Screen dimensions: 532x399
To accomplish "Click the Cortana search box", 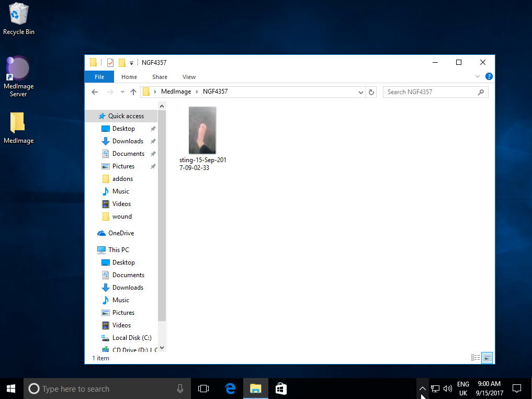I will pos(107,389).
